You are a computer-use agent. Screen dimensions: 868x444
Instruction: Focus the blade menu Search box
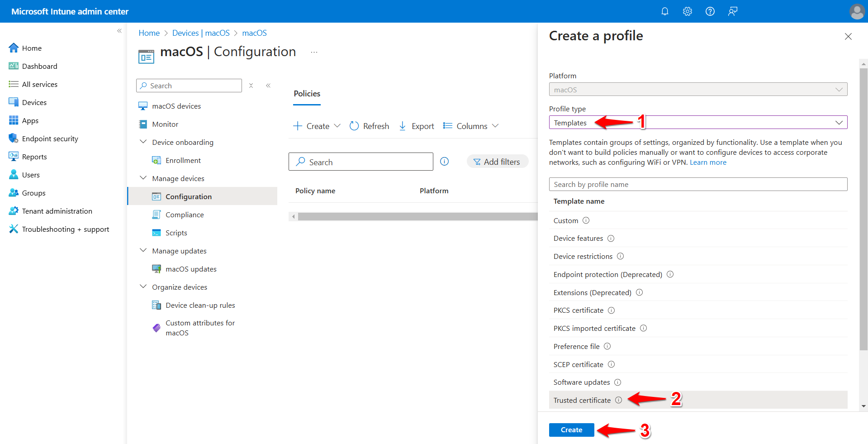pyautogui.click(x=189, y=86)
